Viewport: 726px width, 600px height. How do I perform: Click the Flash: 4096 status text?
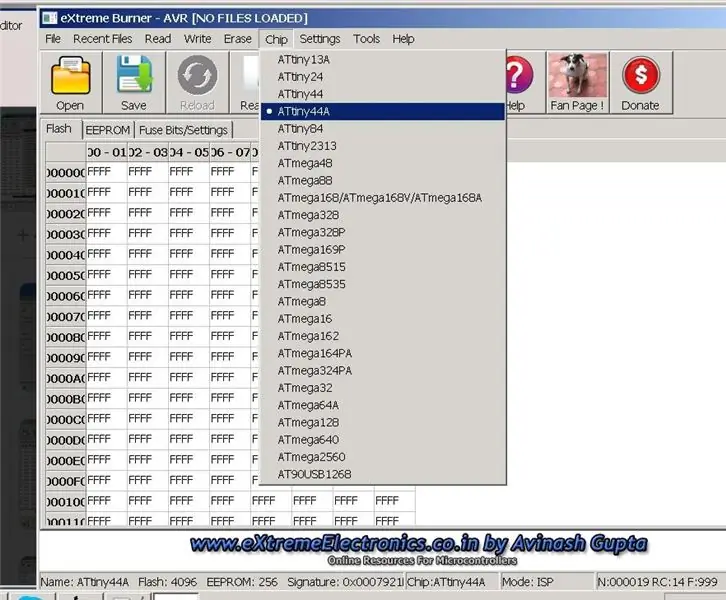168,582
